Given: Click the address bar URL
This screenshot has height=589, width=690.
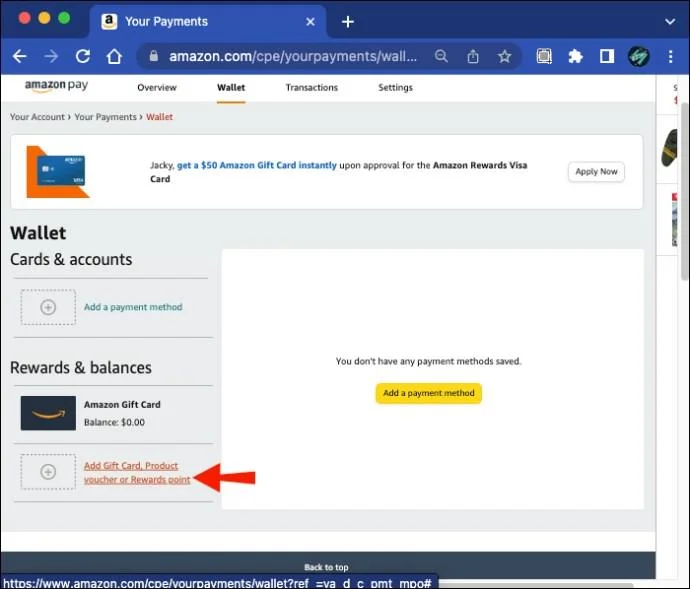Looking at the screenshot, I should pos(293,56).
